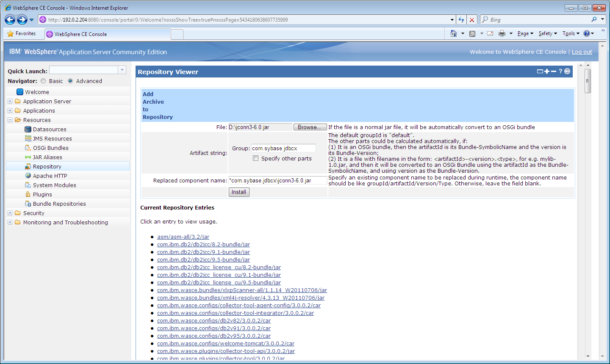Open collector-tool-api/3.0.0.2/jar link
The width and height of the screenshot is (610, 364).
226,351
